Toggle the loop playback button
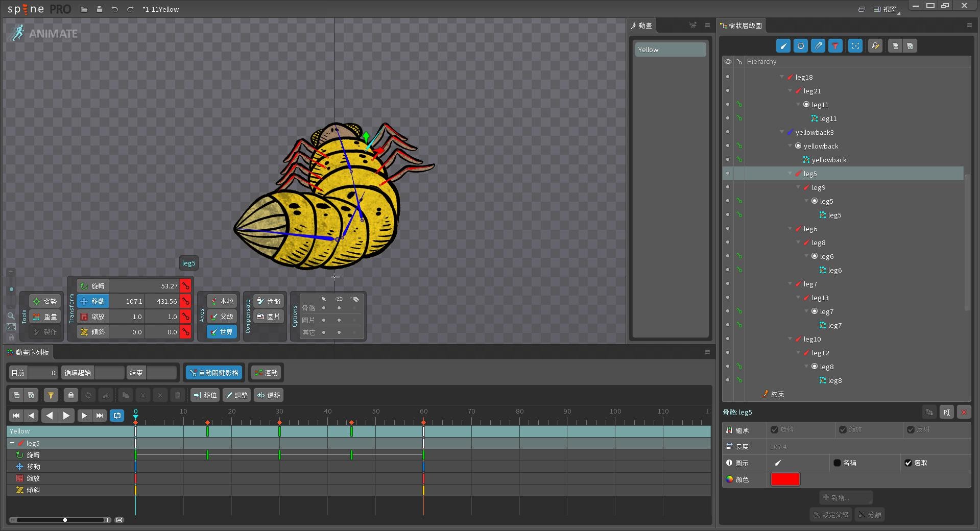The height and width of the screenshot is (531, 980). 117,416
